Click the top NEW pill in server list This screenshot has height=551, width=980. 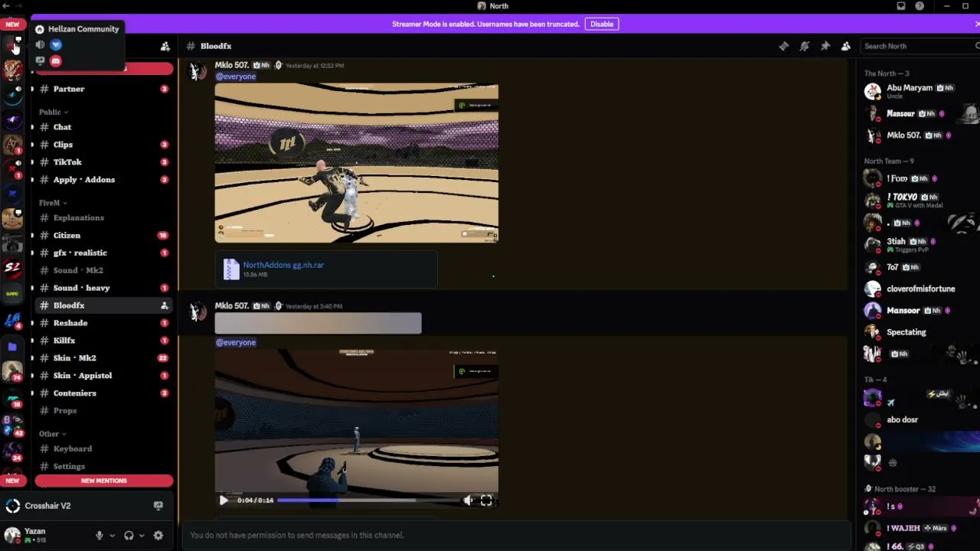coord(12,24)
